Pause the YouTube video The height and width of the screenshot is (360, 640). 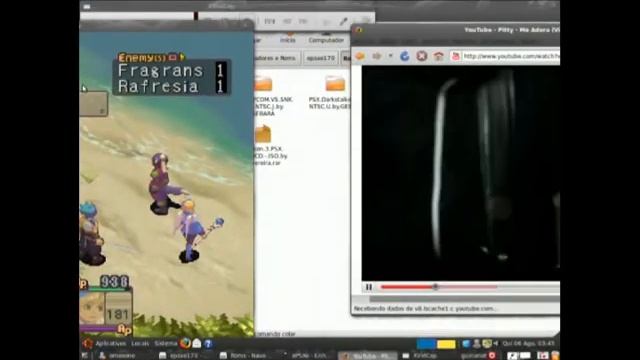pyautogui.click(x=369, y=287)
